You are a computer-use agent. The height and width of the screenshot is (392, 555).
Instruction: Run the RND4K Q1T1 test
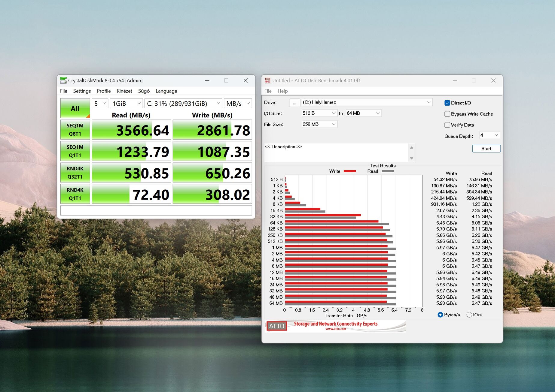pos(75,194)
